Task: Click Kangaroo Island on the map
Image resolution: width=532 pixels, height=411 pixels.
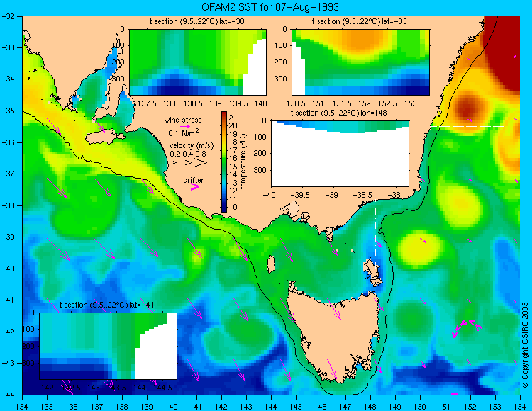Action: pyautogui.click(x=104, y=138)
